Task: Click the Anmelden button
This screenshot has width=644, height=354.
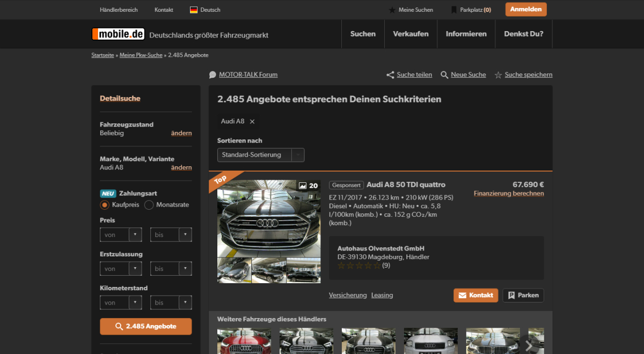Action: click(526, 10)
